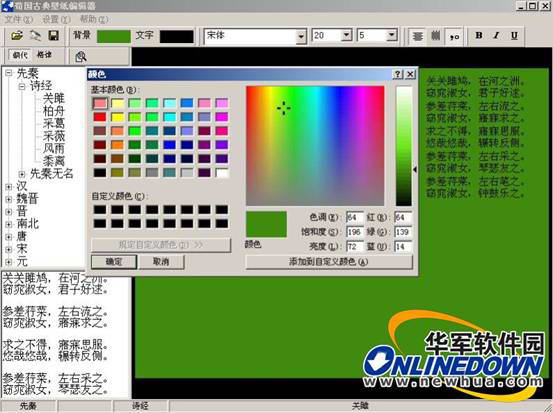The image size is (553, 413).
Task: Select poem 风雨 in the tree
Action: point(54,148)
